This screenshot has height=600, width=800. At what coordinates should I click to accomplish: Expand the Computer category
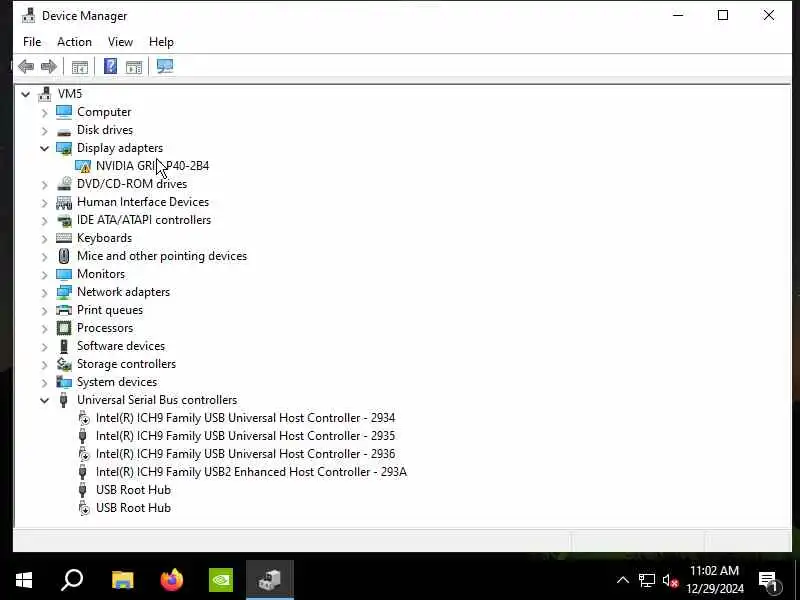tap(44, 112)
